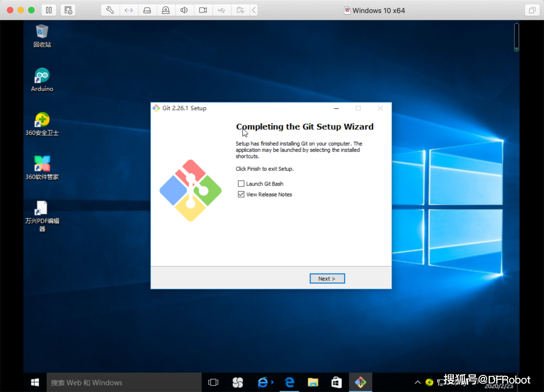This screenshot has height=392, width=544.
Task: Click the Git logo in title bar
Action: (156, 108)
